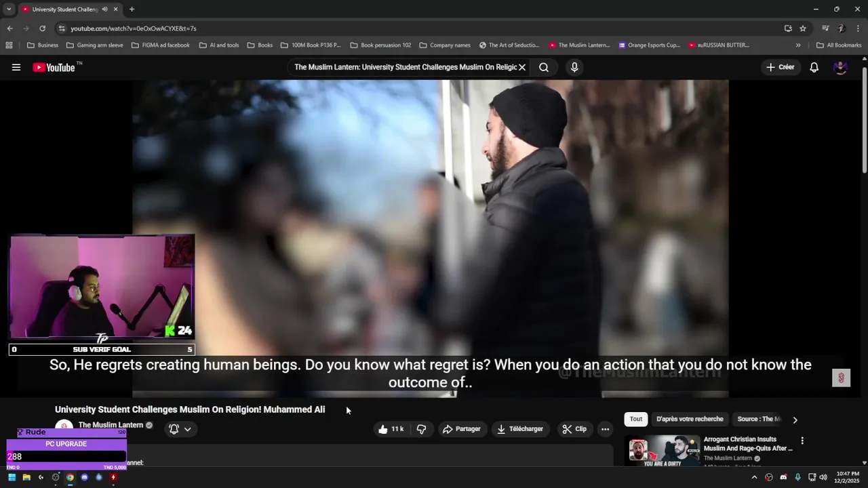Open Chrome three-dot menu
The height and width of the screenshot is (488, 868).
point(859,28)
